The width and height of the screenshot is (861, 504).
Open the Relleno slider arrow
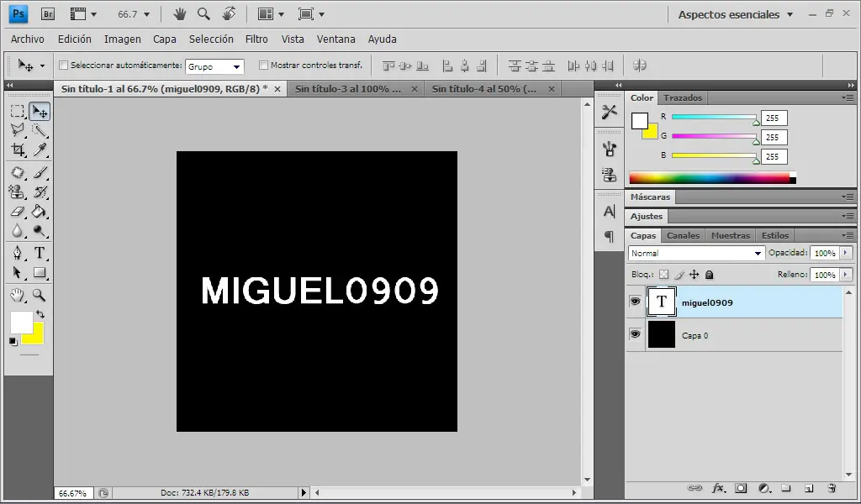pyautogui.click(x=846, y=275)
